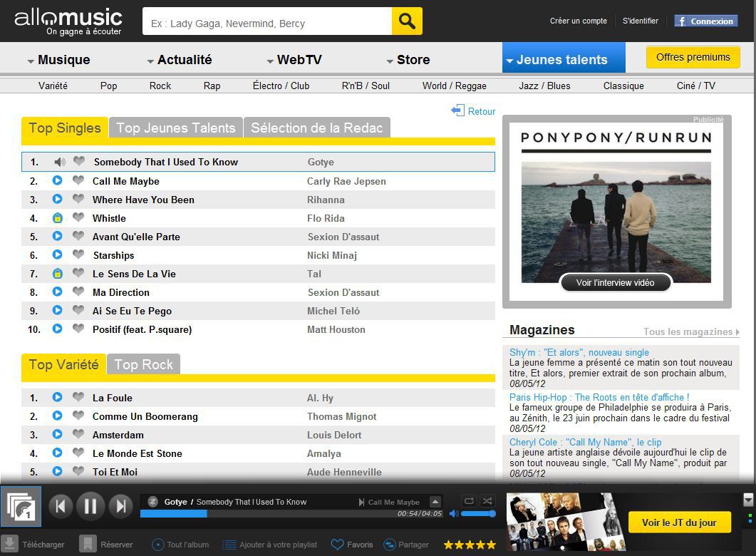Toggle heart next to Whistle
This screenshot has height=556, width=756.
click(x=78, y=217)
